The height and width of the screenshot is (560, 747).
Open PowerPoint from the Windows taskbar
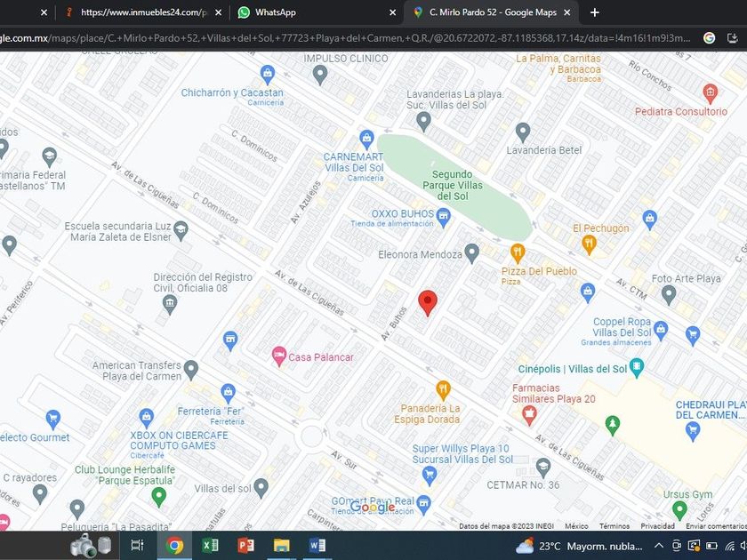(x=245, y=545)
